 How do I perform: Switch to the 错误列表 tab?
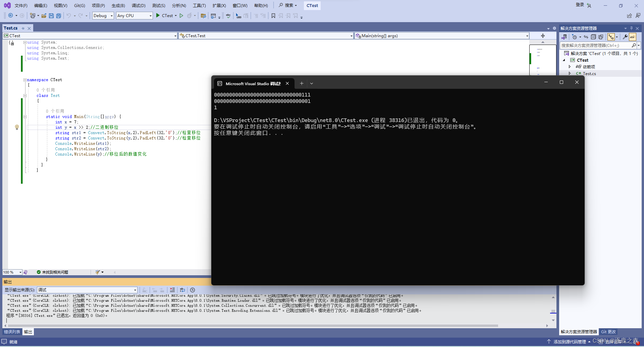click(x=12, y=332)
